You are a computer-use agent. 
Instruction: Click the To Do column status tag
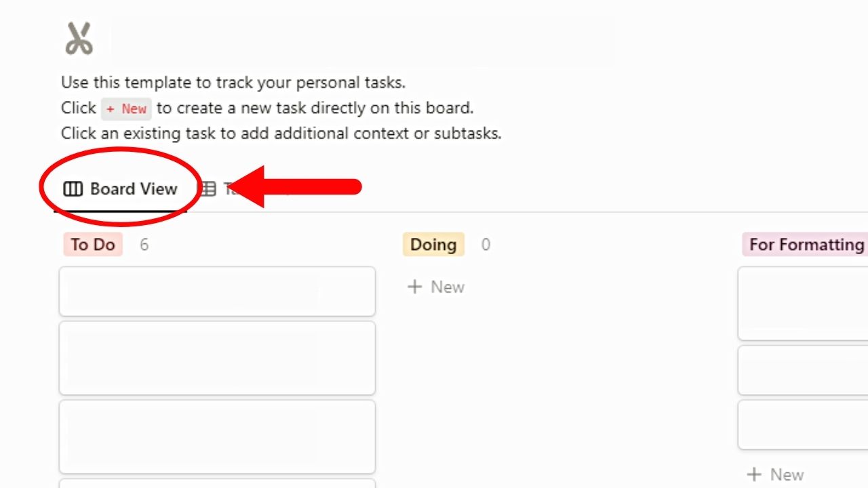click(92, 245)
